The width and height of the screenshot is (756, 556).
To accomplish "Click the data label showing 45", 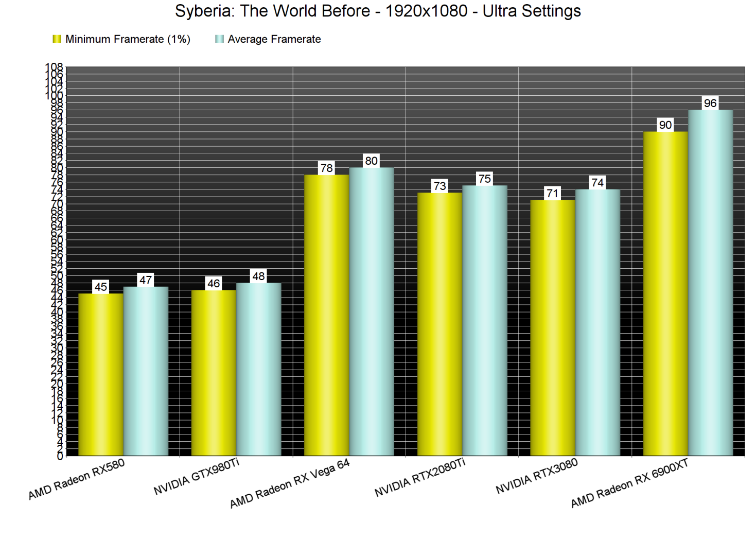I will [101, 287].
